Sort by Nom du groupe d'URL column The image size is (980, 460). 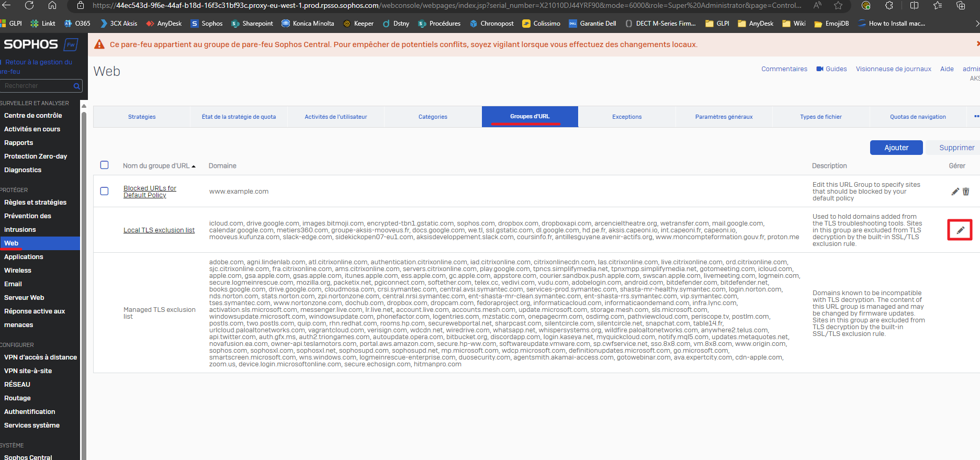[x=159, y=166]
